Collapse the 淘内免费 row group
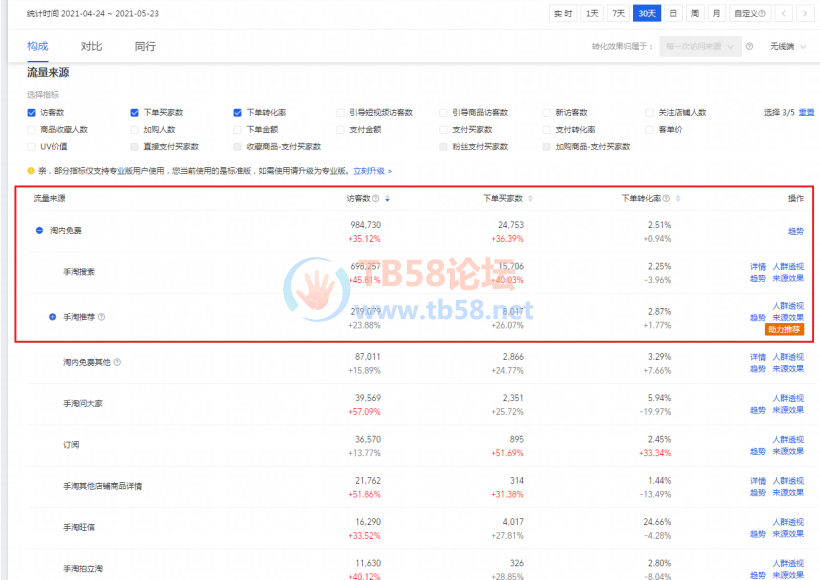Viewport: 820px width, 580px height. (39, 231)
